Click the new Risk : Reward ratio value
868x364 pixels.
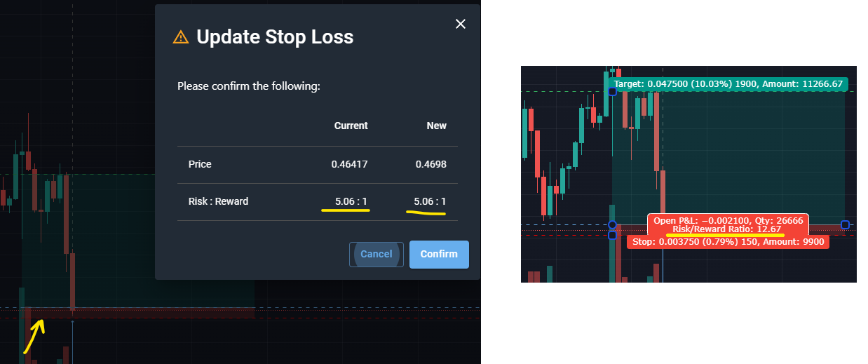coord(430,201)
